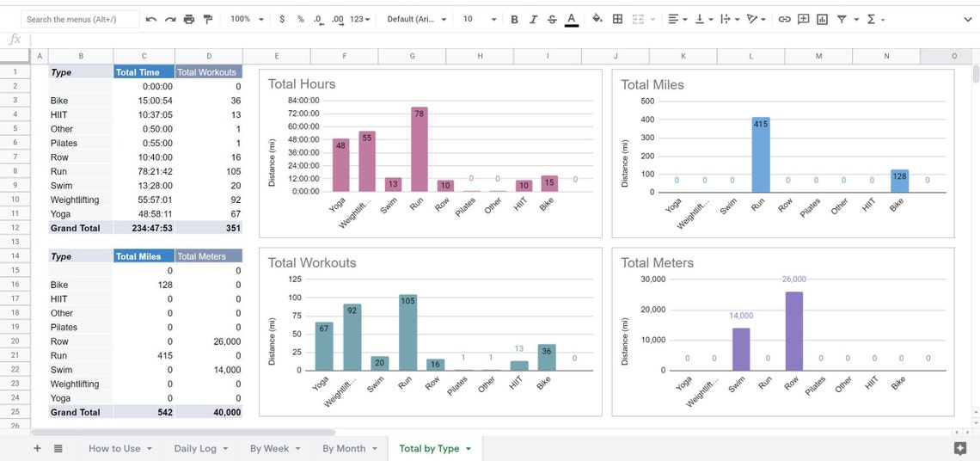Select the cell showing 78:21:42

click(x=144, y=171)
